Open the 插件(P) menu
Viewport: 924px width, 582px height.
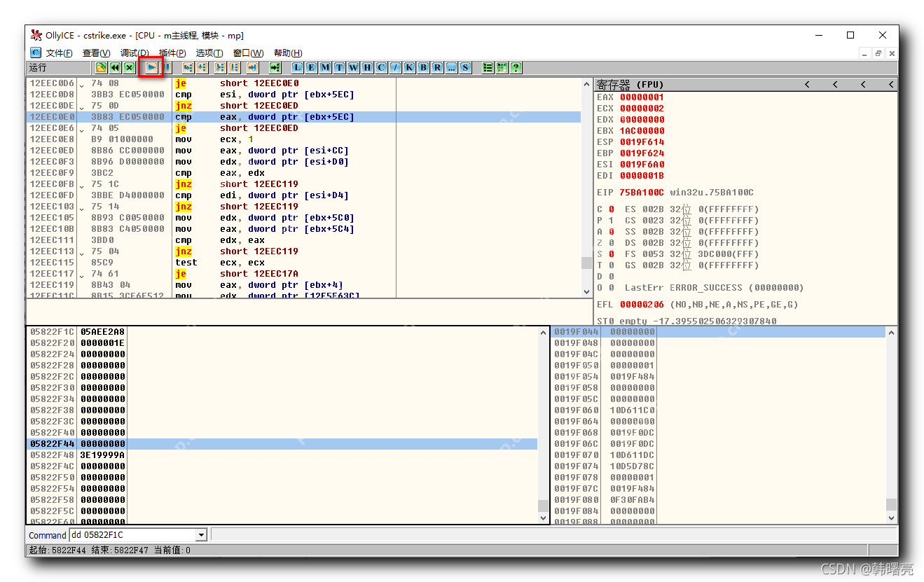coord(170,53)
